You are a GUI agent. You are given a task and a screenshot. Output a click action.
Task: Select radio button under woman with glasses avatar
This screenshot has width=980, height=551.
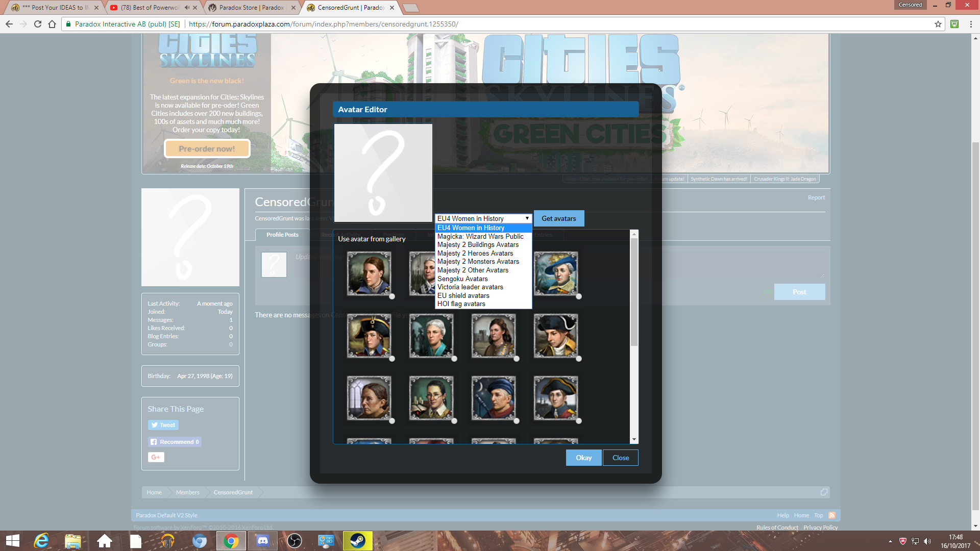(454, 421)
